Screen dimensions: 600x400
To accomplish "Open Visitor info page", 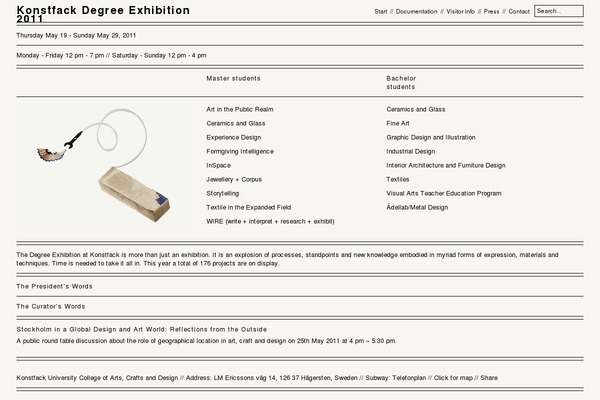I will coord(460,11).
